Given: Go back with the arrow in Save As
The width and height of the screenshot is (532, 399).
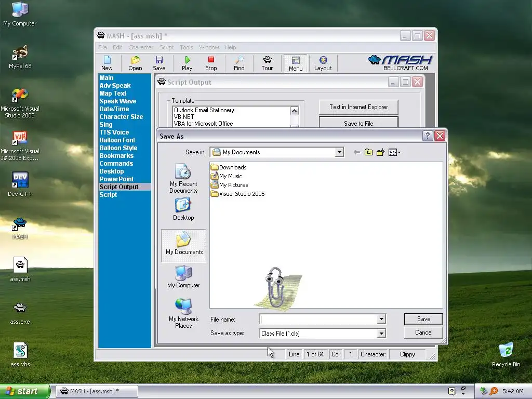Looking at the screenshot, I should (356, 152).
